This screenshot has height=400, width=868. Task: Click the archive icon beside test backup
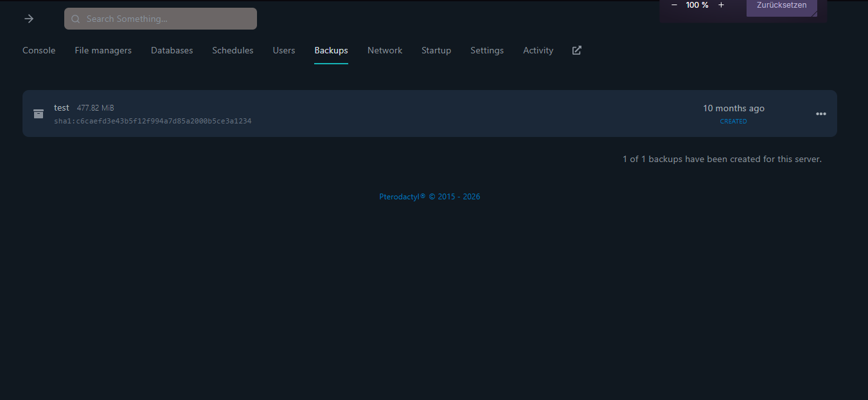pyautogui.click(x=39, y=113)
